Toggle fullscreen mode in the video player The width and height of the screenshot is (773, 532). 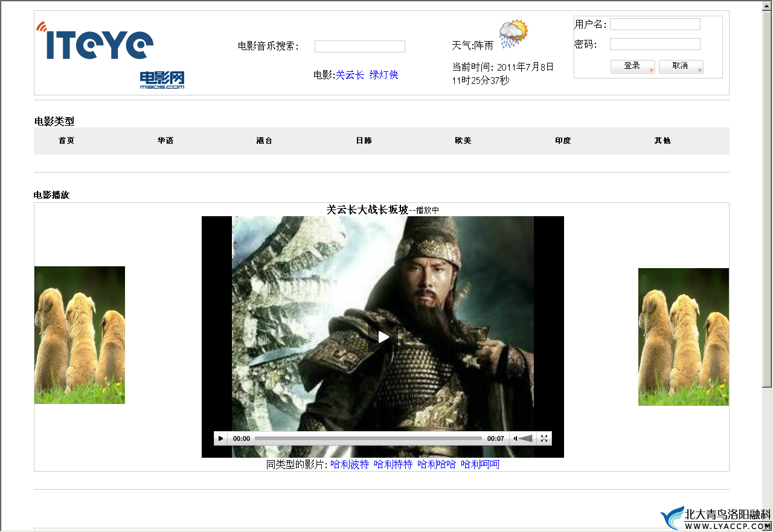[544, 438]
